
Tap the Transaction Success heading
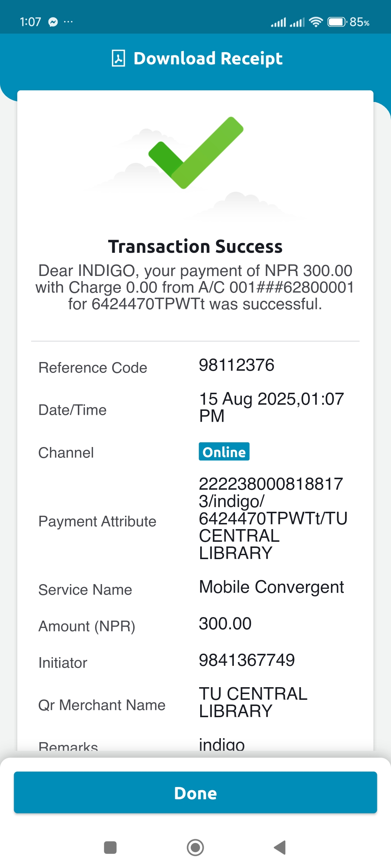(195, 247)
